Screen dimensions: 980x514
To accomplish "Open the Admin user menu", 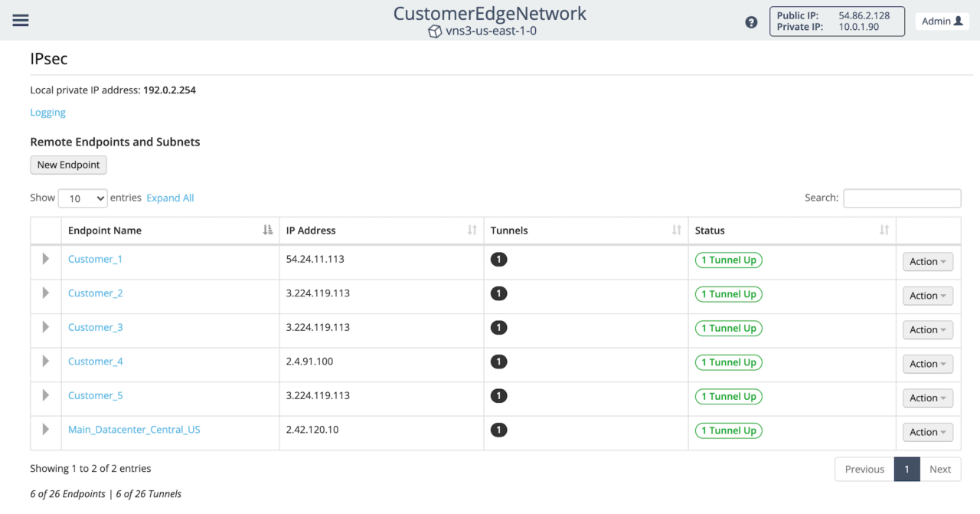I will point(942,20).
